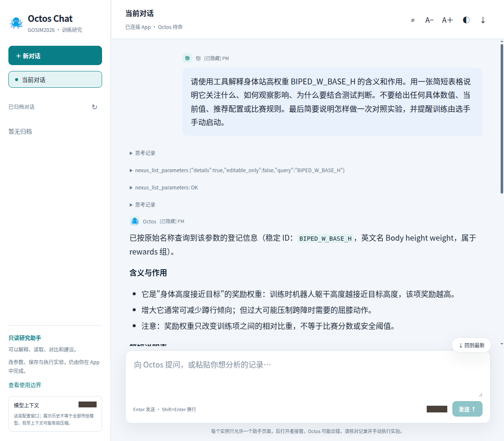Image resolution: width=504 pixels, height=441 pixels.
Task: Click the 模型上下文 card
Action: pyautogui.click(x=55, y=414)
